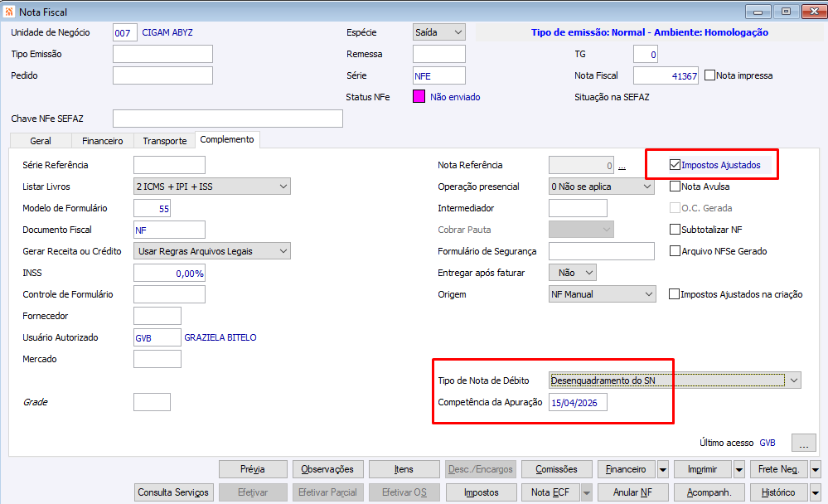The height and width of the screenshot is (504, 828).
Task: Open the arrow beside Histórico button
Action: tap(816, 492)
